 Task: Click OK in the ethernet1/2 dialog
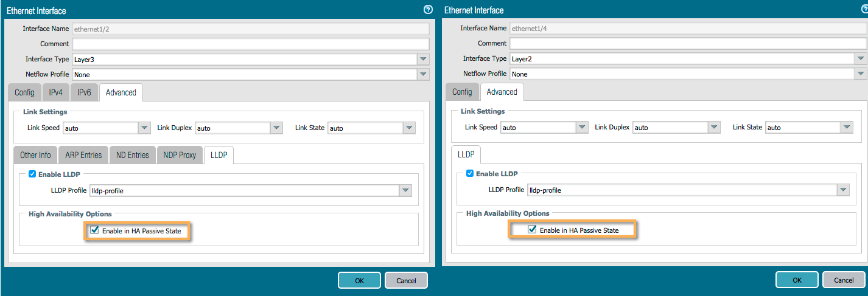(x=359, y=280)
